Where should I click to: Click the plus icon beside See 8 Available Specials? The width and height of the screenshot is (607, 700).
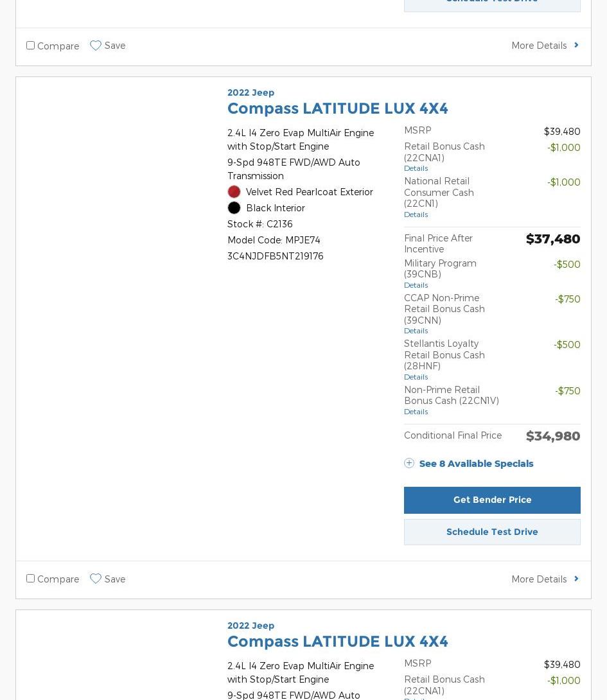click(409, 463)
